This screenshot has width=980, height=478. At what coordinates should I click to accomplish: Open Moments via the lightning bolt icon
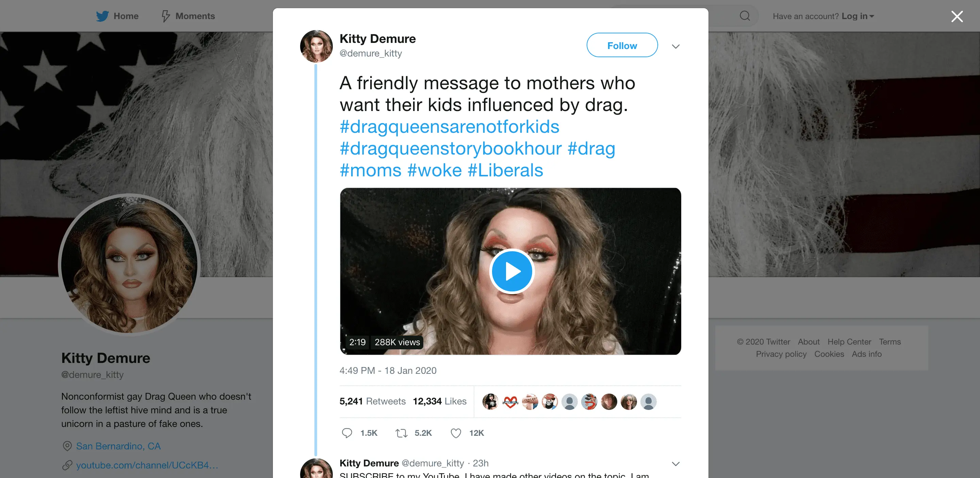click(166, 16)
